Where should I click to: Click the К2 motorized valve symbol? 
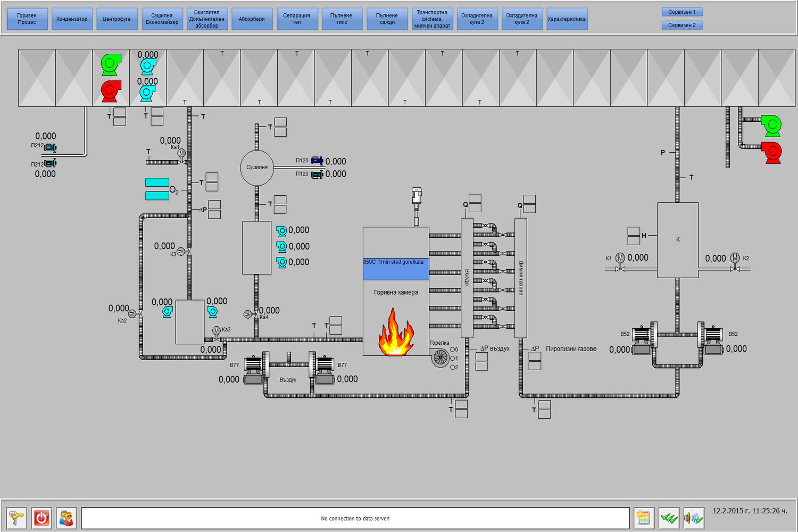735,259
